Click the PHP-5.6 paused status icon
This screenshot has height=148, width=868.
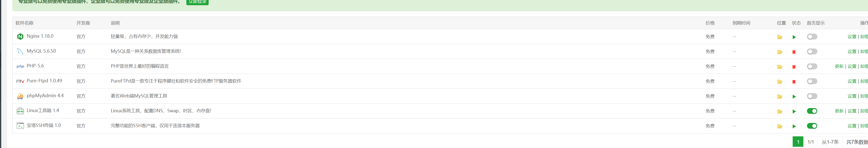(794, 67)
